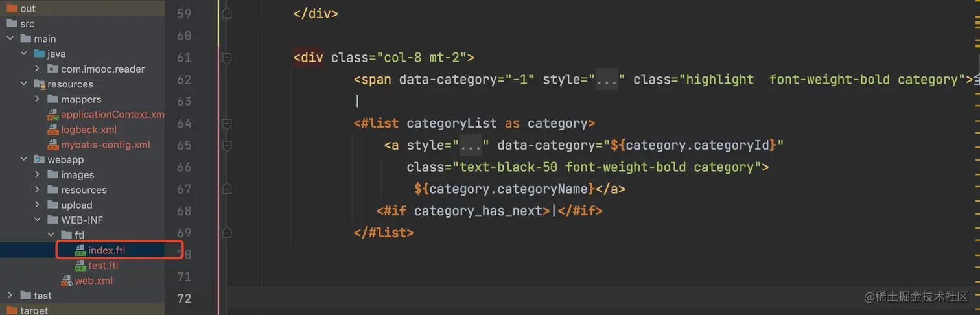Expand the webapp resources folder chevron
The image size is (980, 315).
tap(37, 190)
